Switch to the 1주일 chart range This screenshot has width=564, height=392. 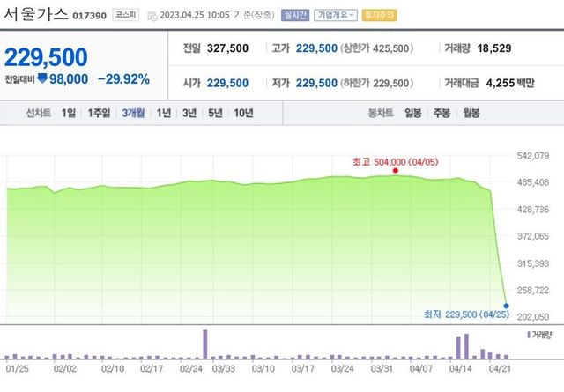[x=99, y=113]
